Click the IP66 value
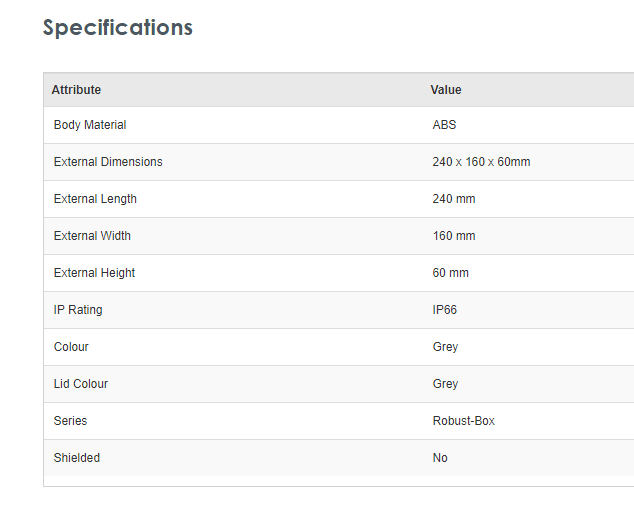634x511 pixels. (445, 310)
